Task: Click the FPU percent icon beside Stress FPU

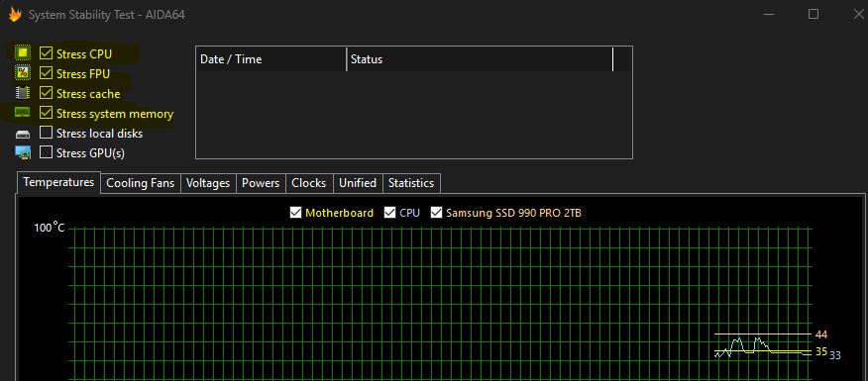Action: click(x=23, y=73)
